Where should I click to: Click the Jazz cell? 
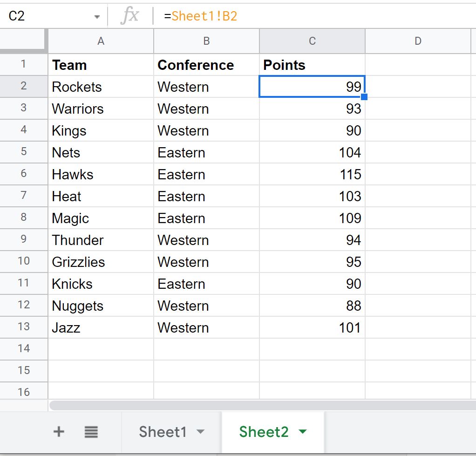coord(101,327)
